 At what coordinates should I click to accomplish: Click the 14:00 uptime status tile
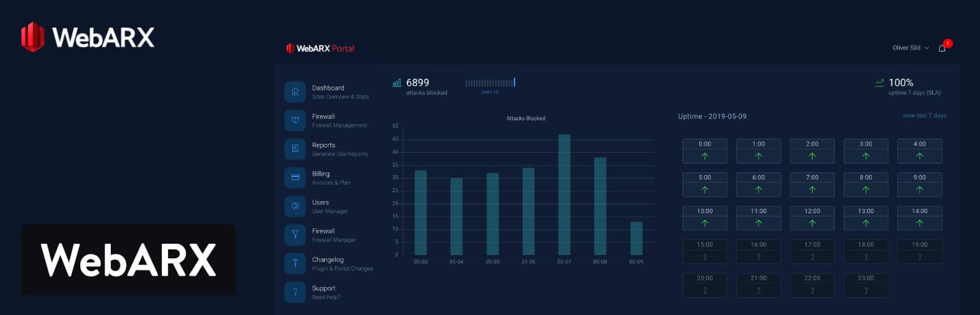point(920,218)
